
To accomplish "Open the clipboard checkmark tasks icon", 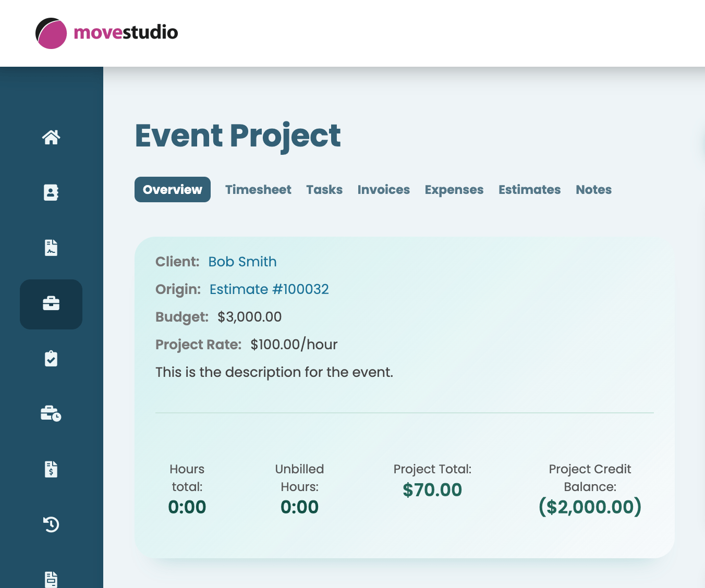I will point(51,359).
